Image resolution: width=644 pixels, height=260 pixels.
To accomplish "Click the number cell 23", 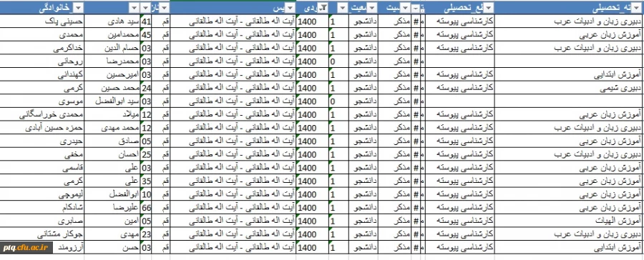I will coord(146,234).
